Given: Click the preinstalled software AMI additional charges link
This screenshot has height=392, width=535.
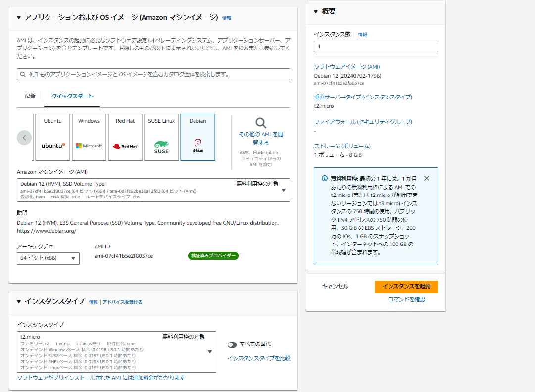Looking at the screenshot, I should pos(100,378).
